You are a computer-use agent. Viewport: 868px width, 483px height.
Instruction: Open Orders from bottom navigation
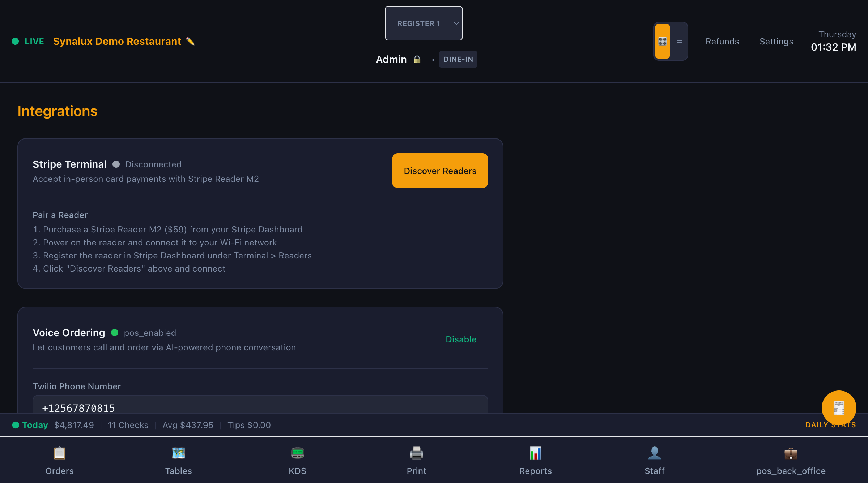(x=59, y=460)
